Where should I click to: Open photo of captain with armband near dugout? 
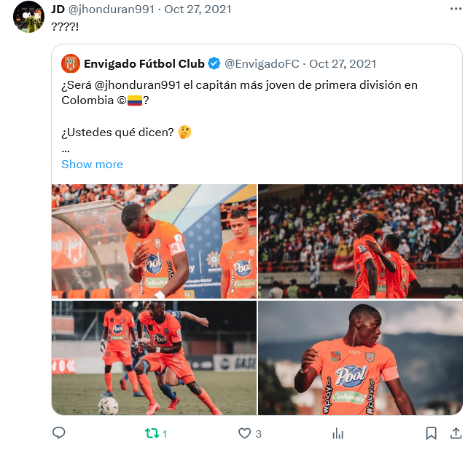click(x=154, y=241)
